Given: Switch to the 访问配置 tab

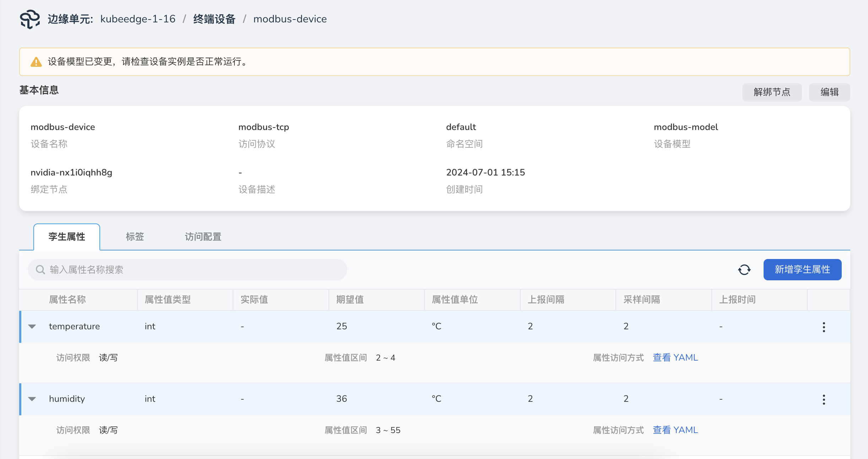Looking at the screenshot, I should click(x=203, y=237).
